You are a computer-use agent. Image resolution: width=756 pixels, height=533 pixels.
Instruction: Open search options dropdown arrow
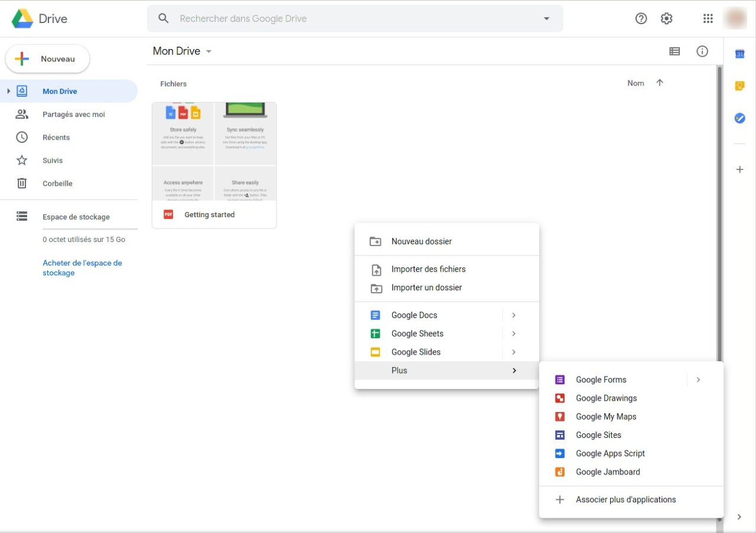[546, 18]
